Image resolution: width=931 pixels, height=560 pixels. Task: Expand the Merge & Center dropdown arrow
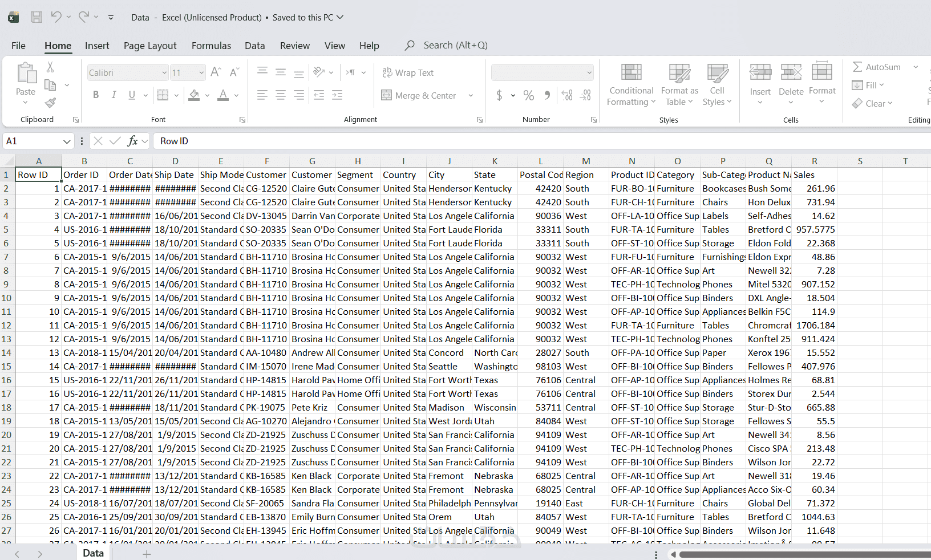(x=471, y=95)
